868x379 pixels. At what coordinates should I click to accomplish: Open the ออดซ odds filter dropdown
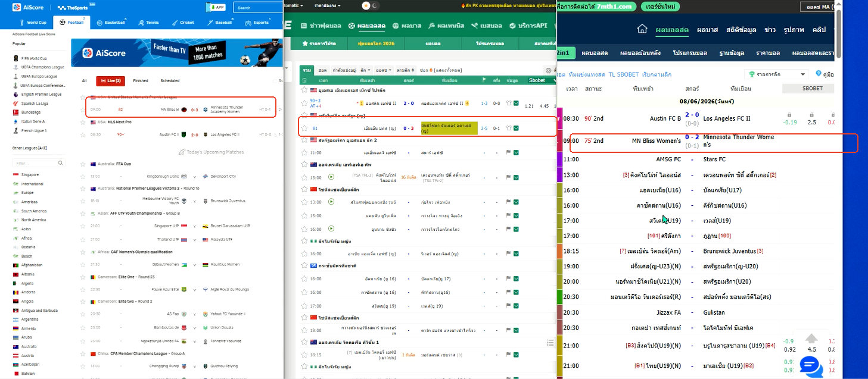click(382, 70)
